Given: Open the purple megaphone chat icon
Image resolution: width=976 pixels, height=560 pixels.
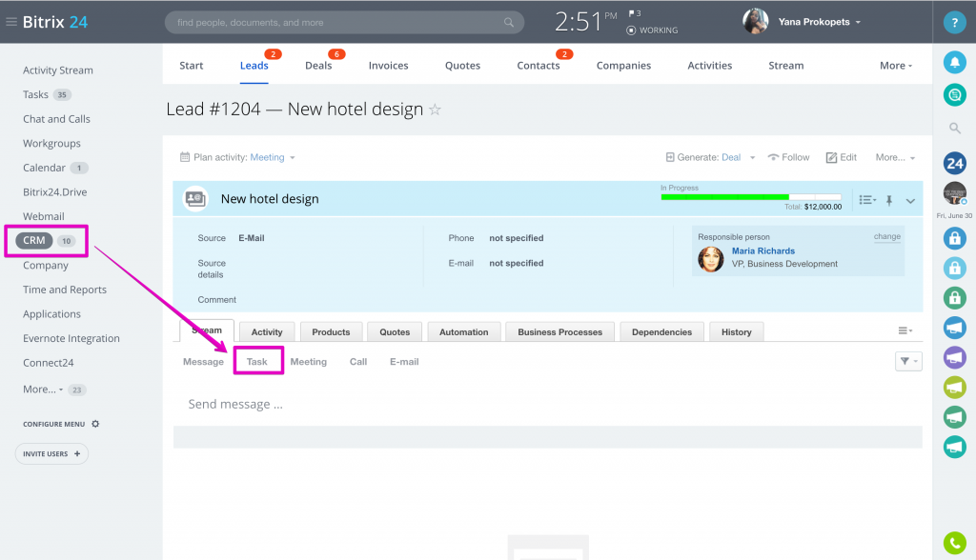Looking at the screenshot, I should tap(954, 357).
